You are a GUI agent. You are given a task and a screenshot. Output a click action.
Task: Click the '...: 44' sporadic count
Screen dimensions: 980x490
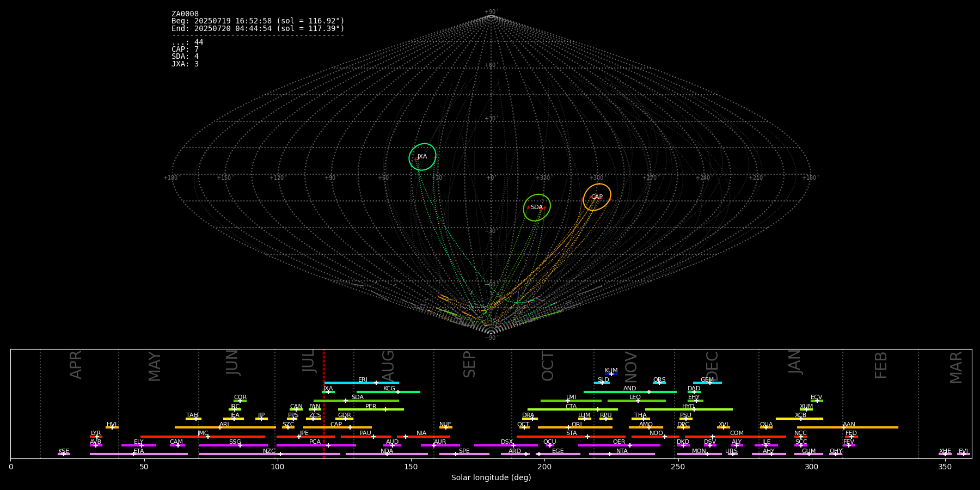[x=187, y=42]
